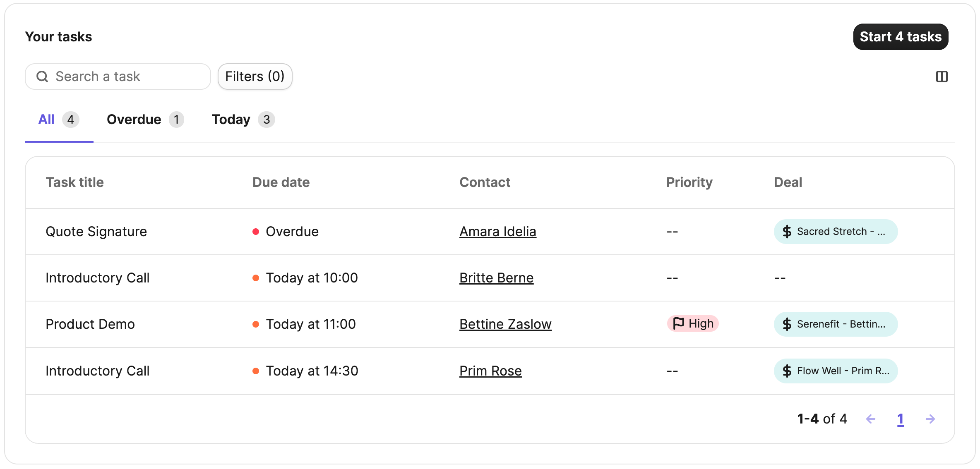
Task: Select the All tasks tab
Action: coord(59,120)
